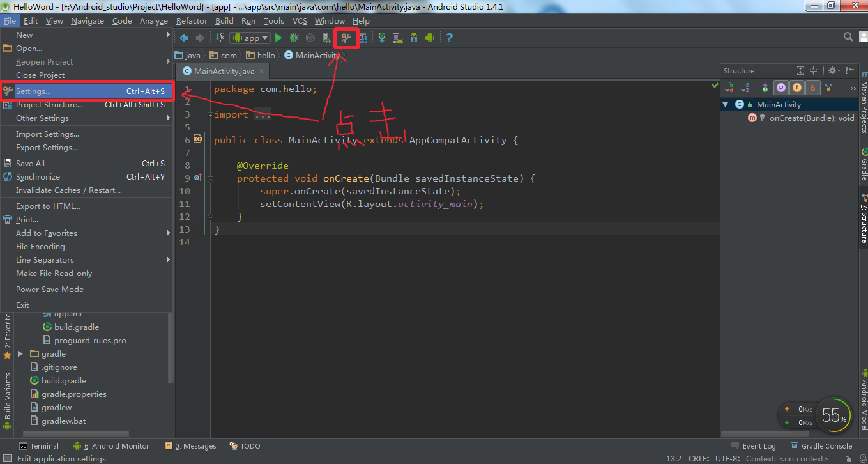Image resolution: width=868 pixels, height=464 pixels.
Task: Open Terminal tool window
Action: click(39, 446)
